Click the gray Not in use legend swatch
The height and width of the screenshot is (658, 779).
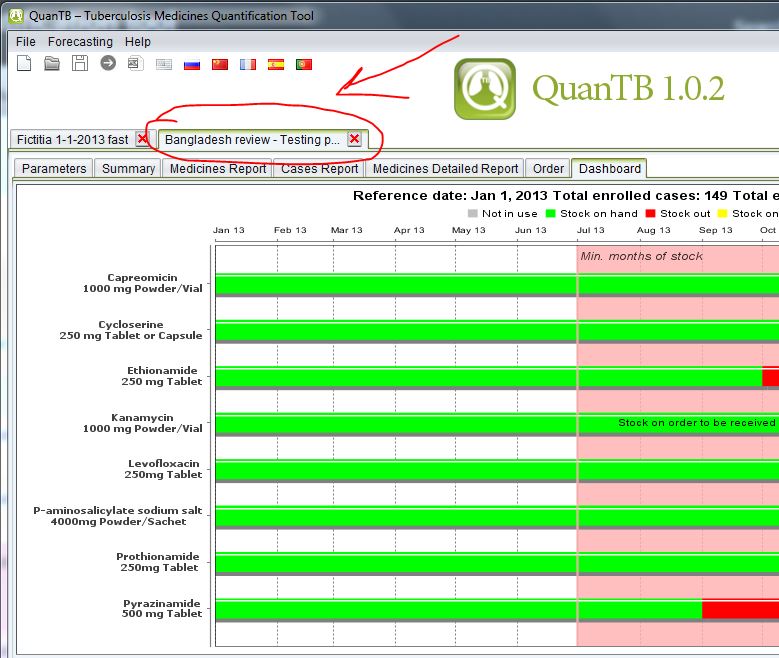pos(472,214)
